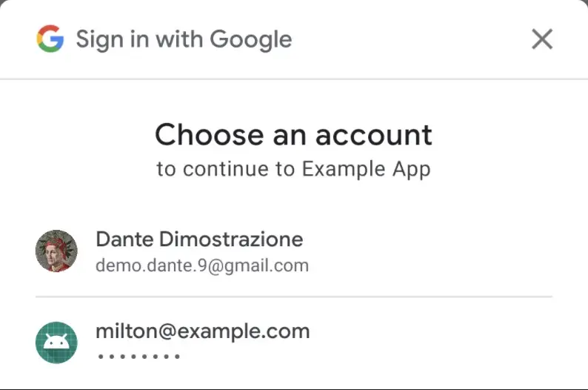Viewport: 588px width, 390px height.
Task: Click the "to continue to Example App" subtitle
Action: tap(293, 169)
